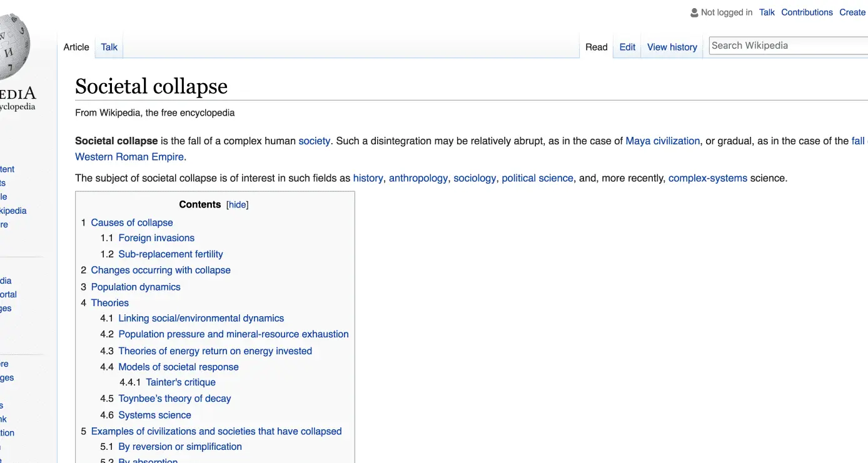Open the complex-systems link
868x463 pixels.
707,178
